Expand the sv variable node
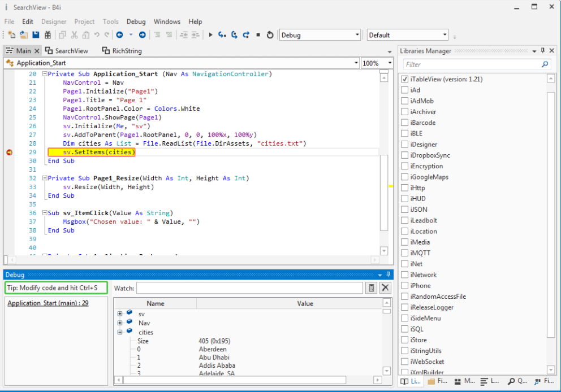This screenshot has height=392, width=561. [120, 313]
